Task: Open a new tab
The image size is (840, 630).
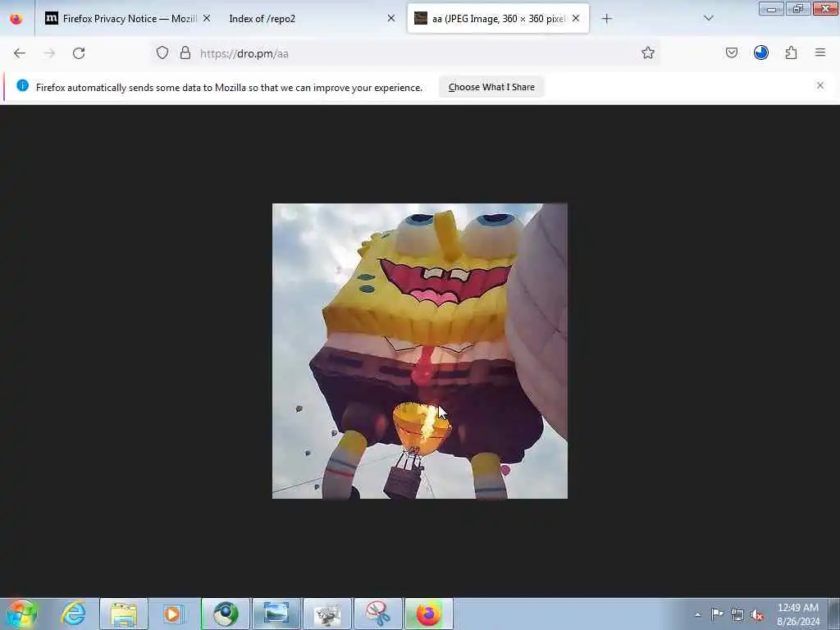Action: click(606, 19)
